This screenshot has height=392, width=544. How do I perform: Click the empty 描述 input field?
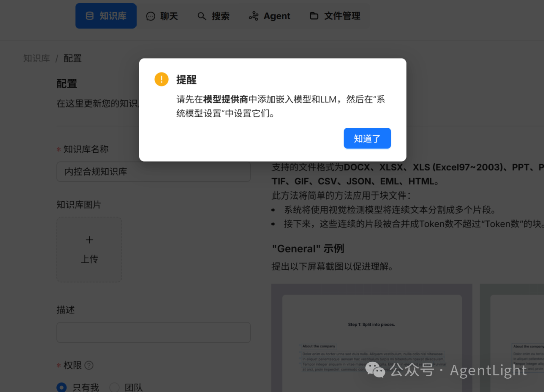[x=154, y=333]
